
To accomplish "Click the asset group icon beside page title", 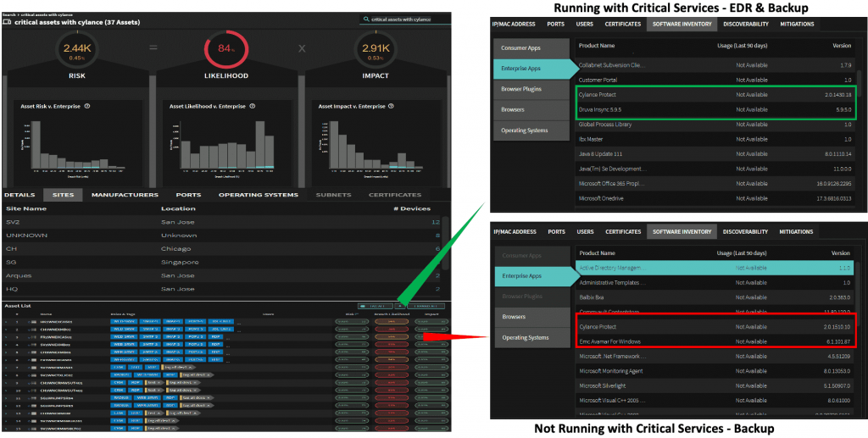I will coord(8,22).
